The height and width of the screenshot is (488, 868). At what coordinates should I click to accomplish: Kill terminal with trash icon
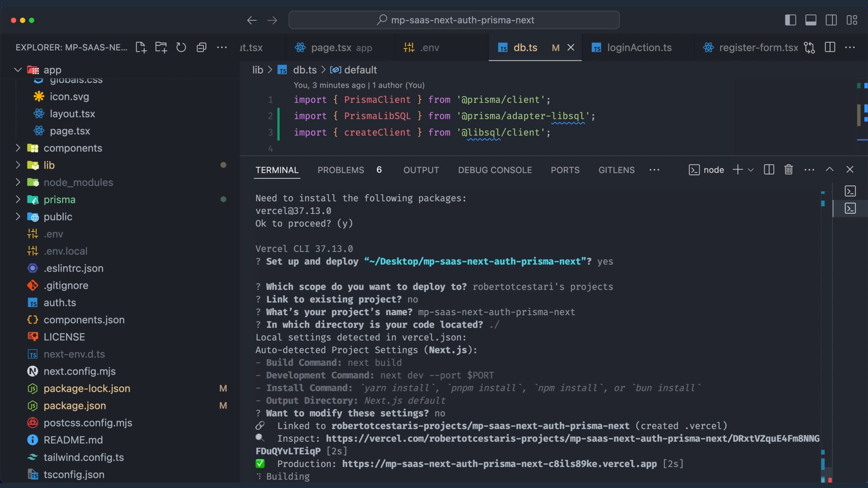(788, 169)
